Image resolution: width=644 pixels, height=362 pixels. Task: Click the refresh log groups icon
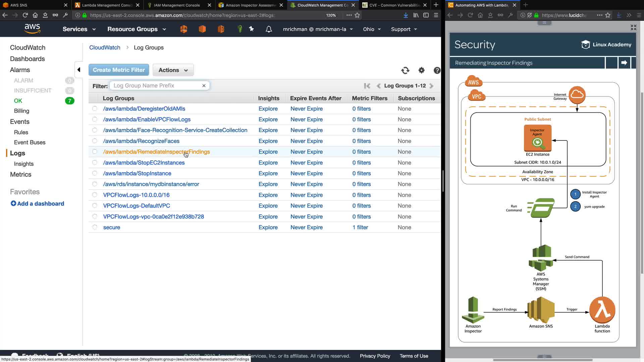pos(405,70)
